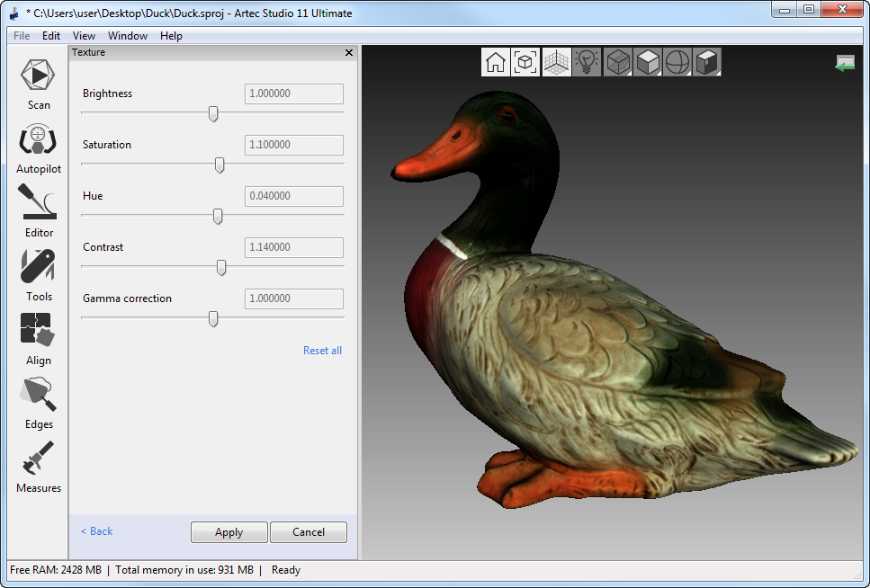This screenshot has height=588, width=870.
Task: Open the View menu
Action: 84,36
